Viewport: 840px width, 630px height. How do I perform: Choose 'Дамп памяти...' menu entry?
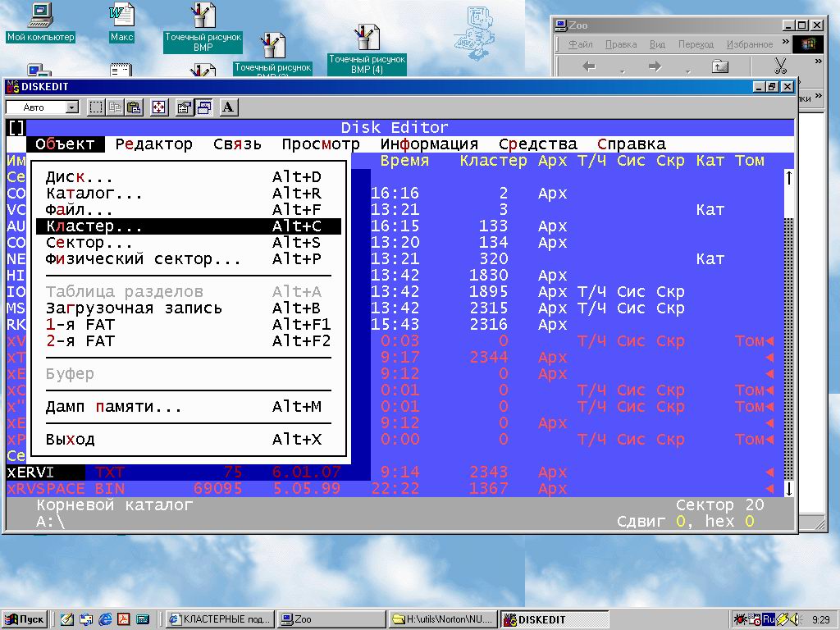tap(189, 407)
